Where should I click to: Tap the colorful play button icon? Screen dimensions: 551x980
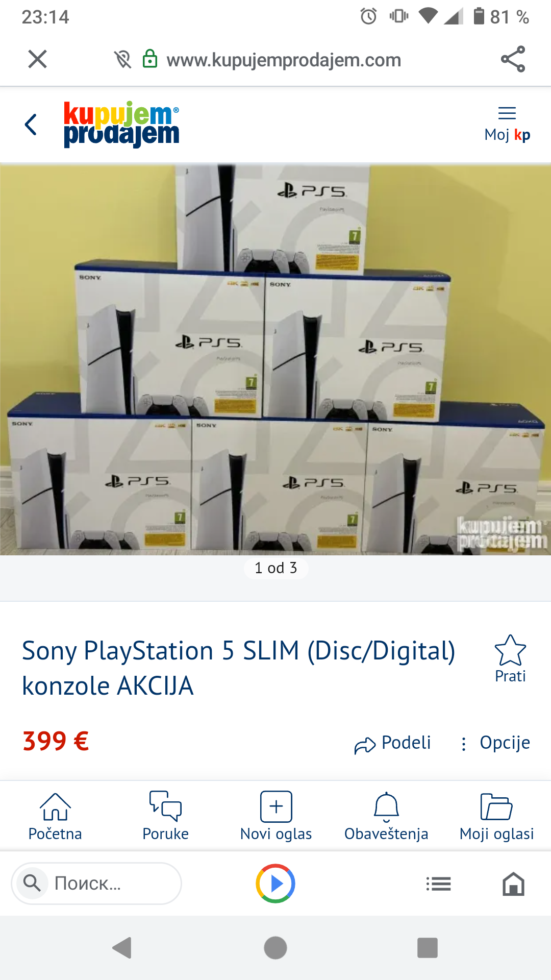(275, 884)
